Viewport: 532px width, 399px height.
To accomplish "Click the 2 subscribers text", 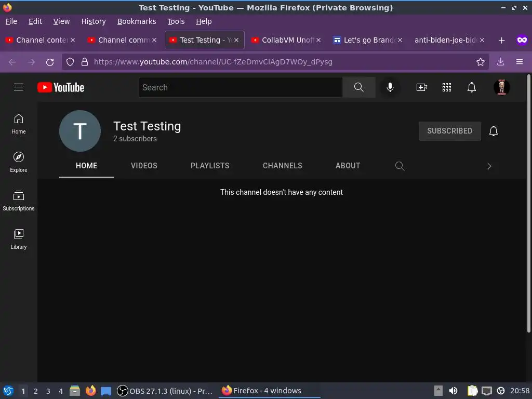I will pyautogui.click(x=135, y=139).
